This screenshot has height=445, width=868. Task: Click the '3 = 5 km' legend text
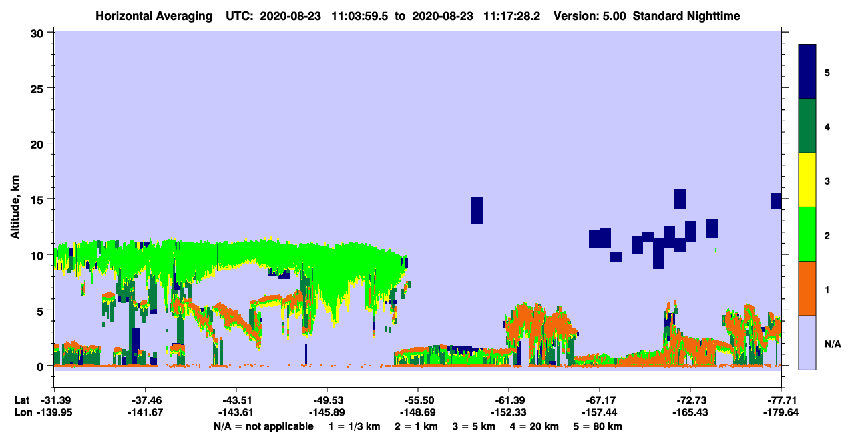coord(475,426)
